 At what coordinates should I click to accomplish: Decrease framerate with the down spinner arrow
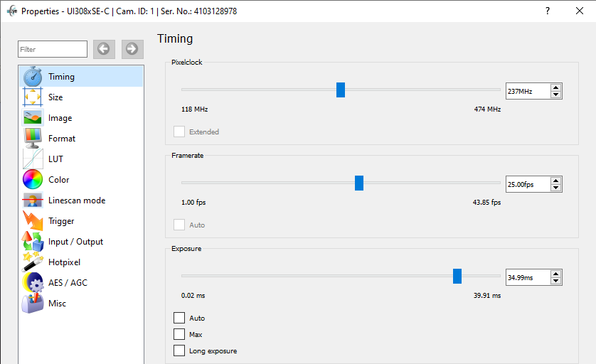555,188
